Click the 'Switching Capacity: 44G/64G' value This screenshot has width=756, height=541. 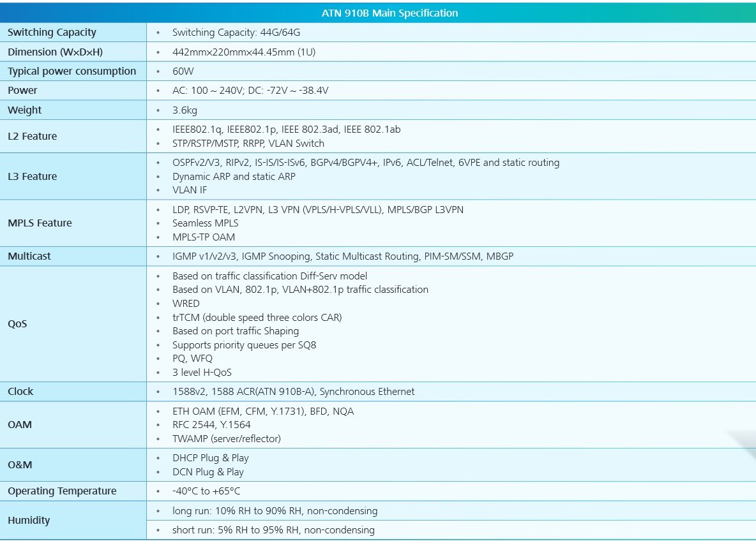(x=236, y=33)
